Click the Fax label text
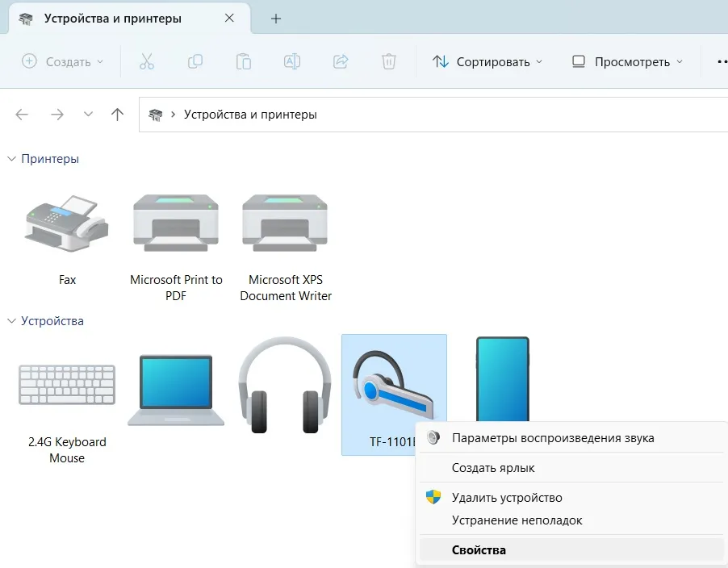 (x=67, y=280)
